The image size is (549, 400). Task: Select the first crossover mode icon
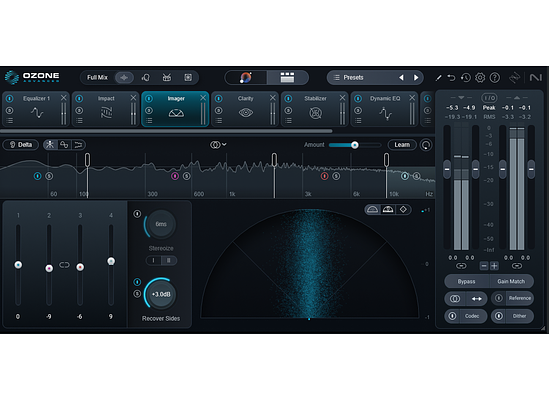(x=50, y=145)
